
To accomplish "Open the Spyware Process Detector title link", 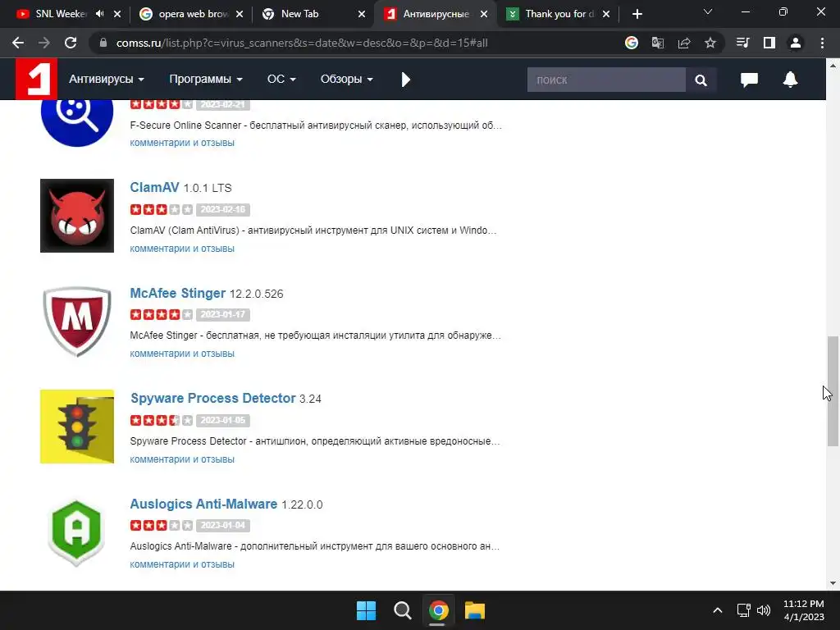I will pyautogui.click(x=213, y=398).
